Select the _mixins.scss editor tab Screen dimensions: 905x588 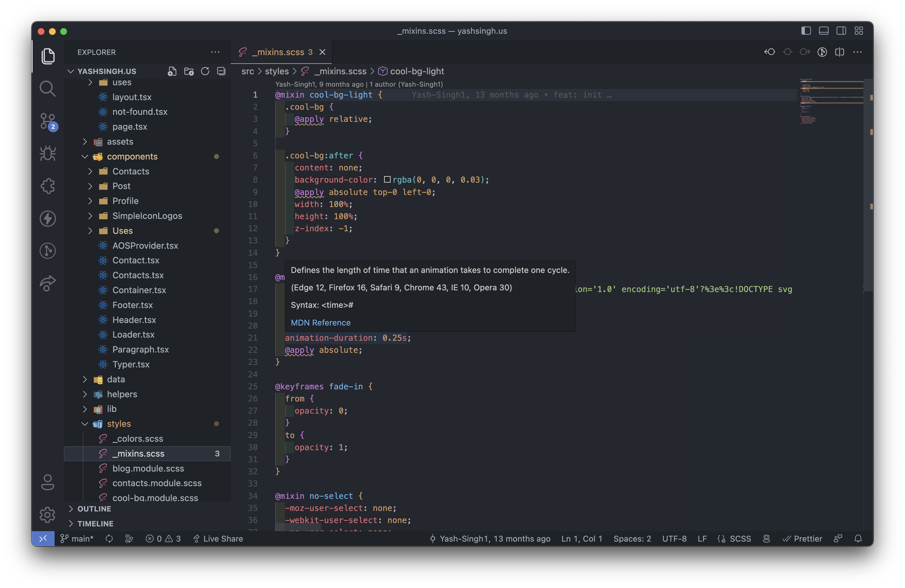point(282,52)
